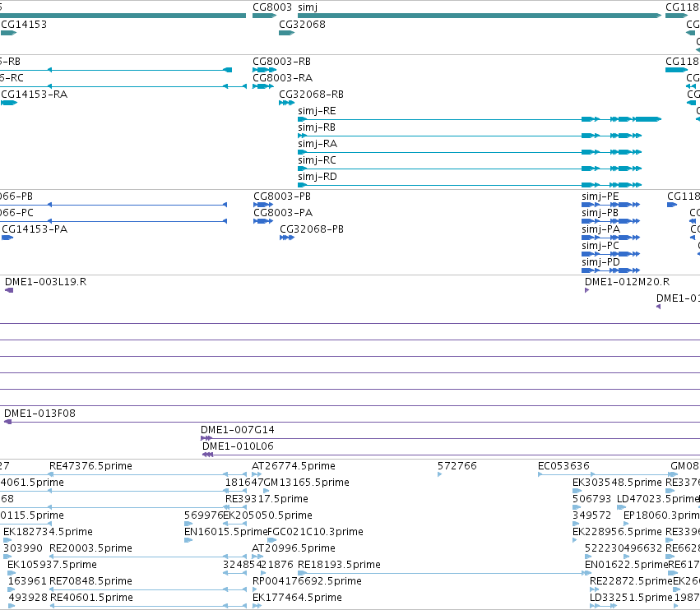700x610 pixels.
Task: Click the simj-RA transcript label
Action: [x=318, y=144]
